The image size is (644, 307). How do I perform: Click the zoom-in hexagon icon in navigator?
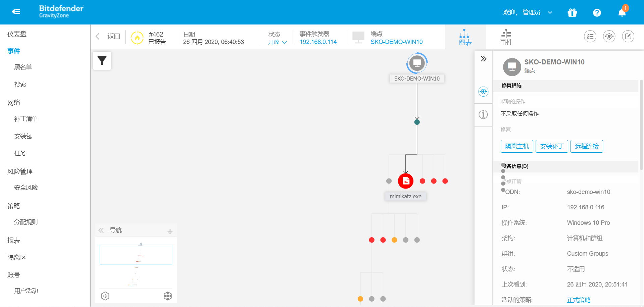click(x=167, y=296)
